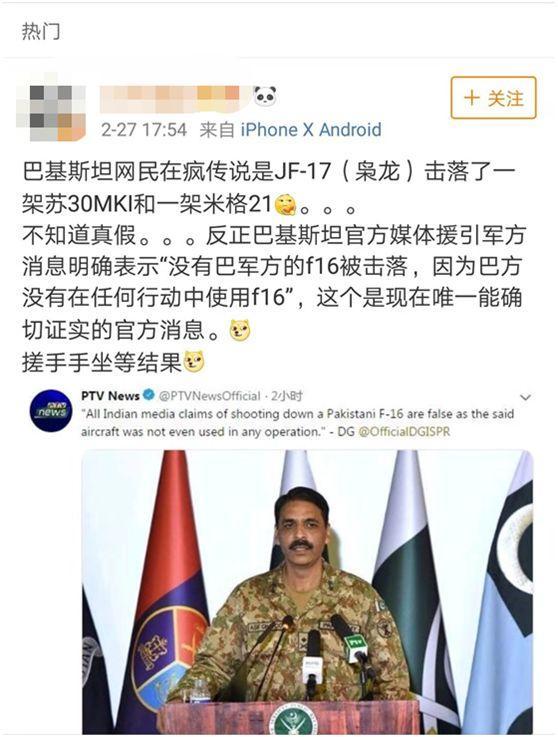Click the tweet's 2小时 time label
The height and width of the screenshot is (737, 558).
(287, 396)
